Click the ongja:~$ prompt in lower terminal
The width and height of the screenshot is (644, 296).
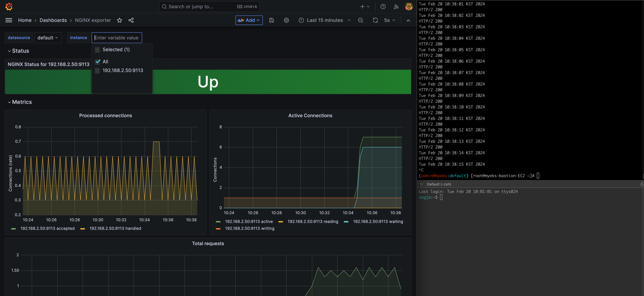(x=428, y=197)
